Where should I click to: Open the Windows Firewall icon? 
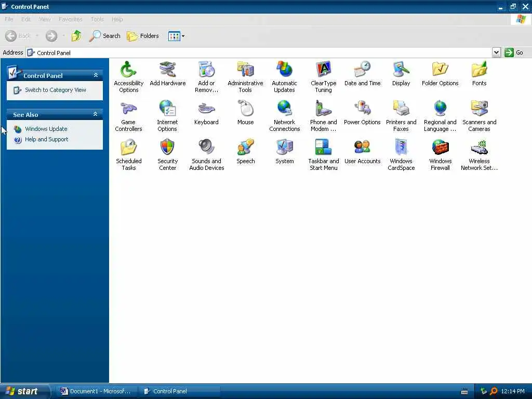[x=440, y=147]
